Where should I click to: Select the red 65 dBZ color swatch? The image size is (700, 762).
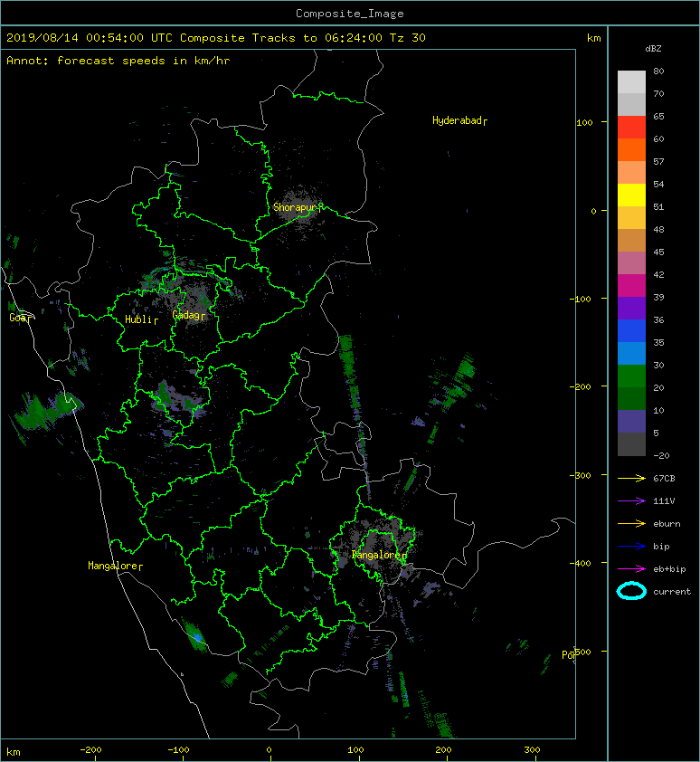[x=631, y=128]
